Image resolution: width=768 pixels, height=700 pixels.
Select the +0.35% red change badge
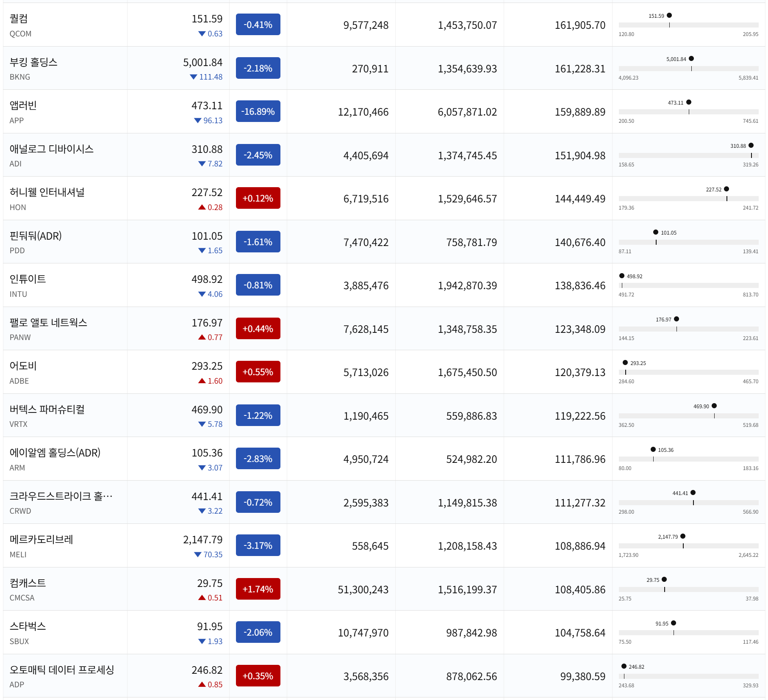[x=258, y=676]
